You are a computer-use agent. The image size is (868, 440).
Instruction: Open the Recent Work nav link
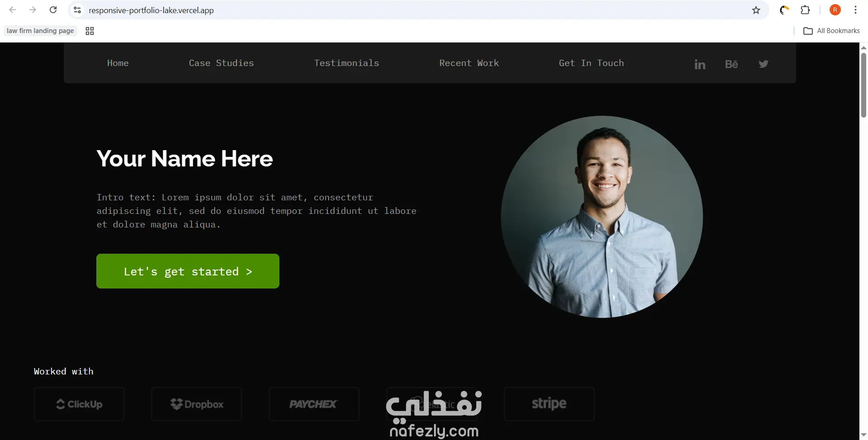pos(469,63)
